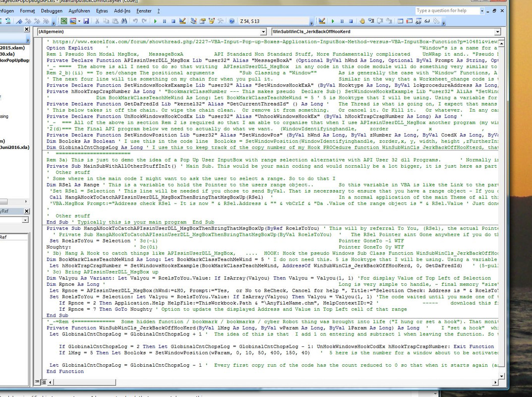This screenshot has height=397, width=532.
Task: Expand the help question box dropdown arrow
Action: click(x=482, y=11)
